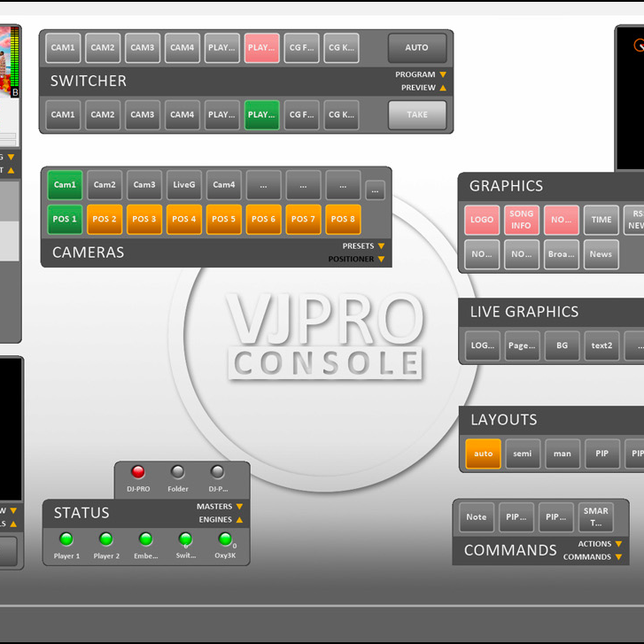Select the Cam1 camera button
This screenshot has width=644, height=644.
[65, 185]
